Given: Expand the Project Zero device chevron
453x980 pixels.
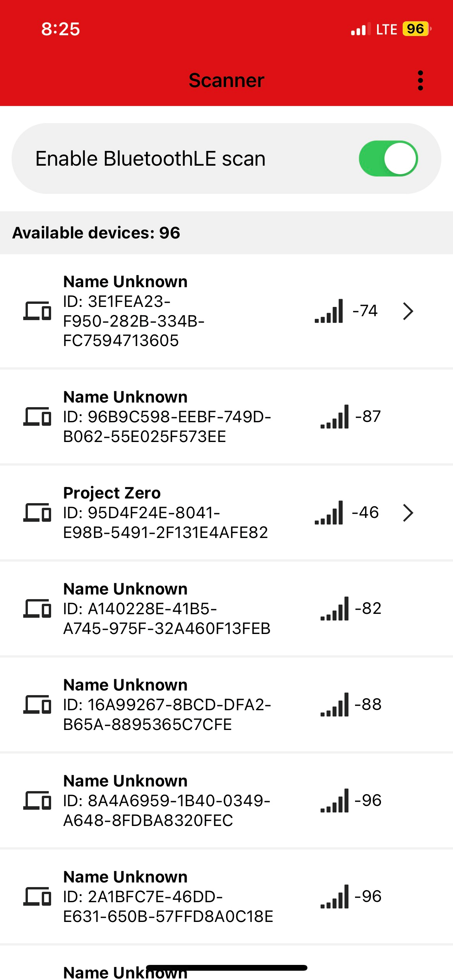Looking at the screenshot, I should (x=408, y=513).
